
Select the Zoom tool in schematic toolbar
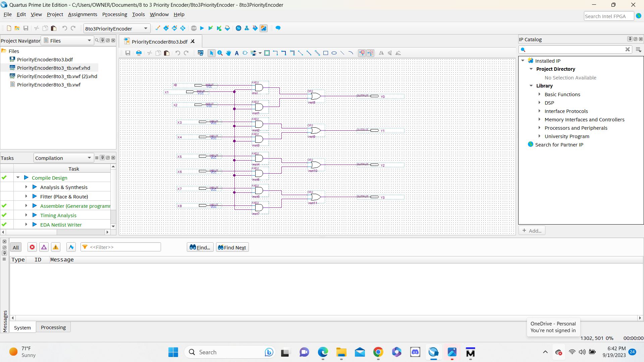(220, 53)
